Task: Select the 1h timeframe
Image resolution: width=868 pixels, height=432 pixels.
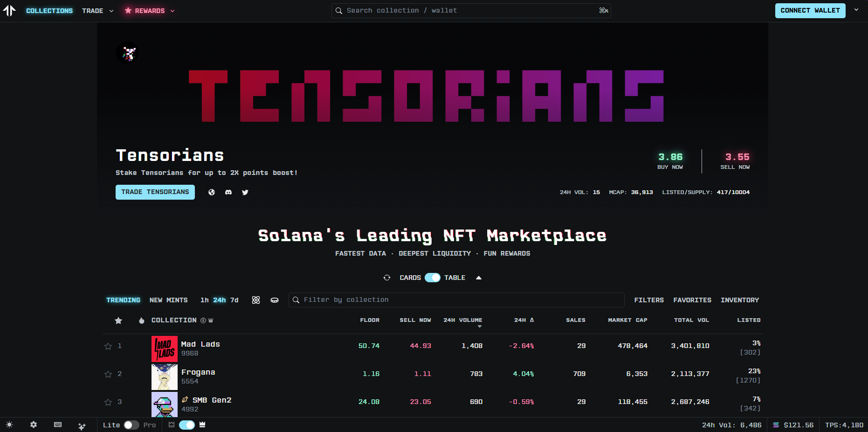Action: [204, 300]
